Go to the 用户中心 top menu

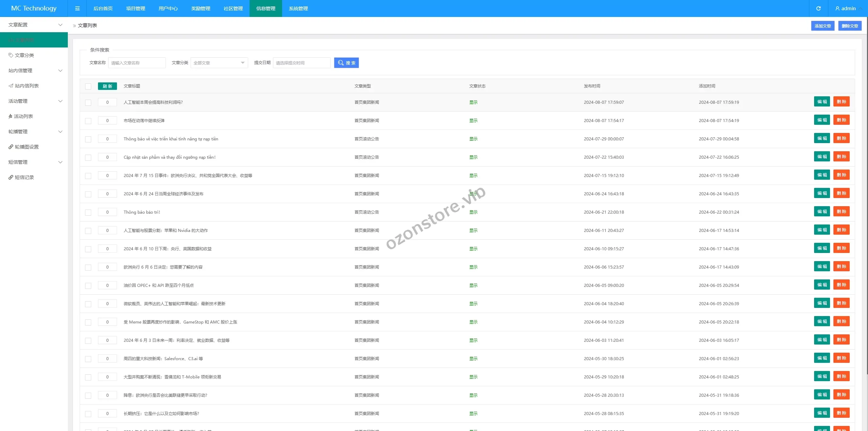[x=168, y=8]
